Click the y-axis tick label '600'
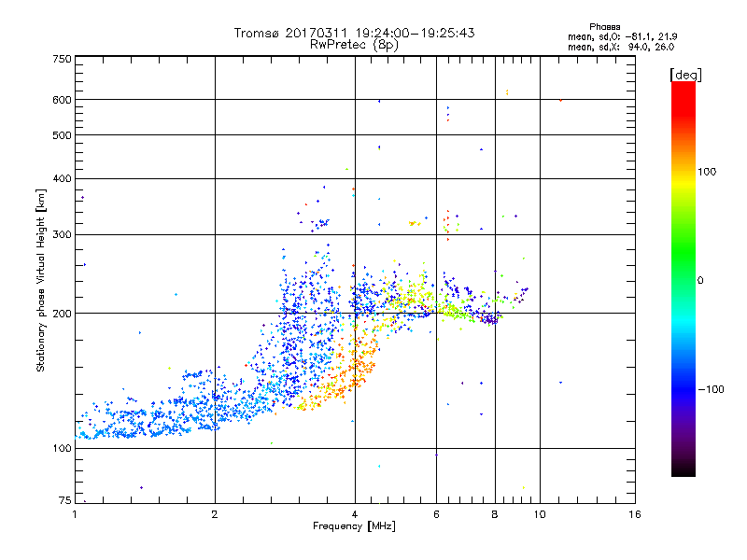Screen dimensions: 747x560 [63, 100]
